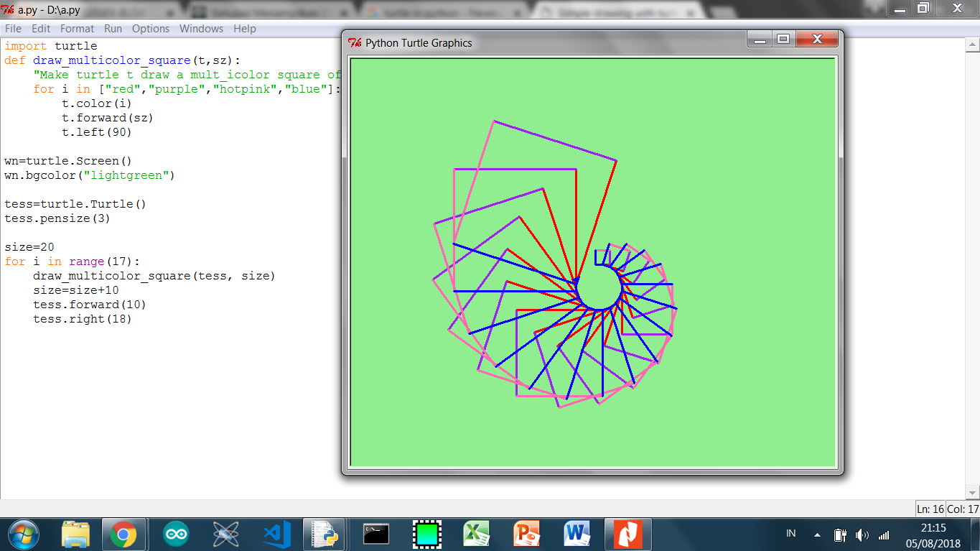980x551 pixels.
Task: Open Windows Explorer from the taskbar
Action: (75, 533)
